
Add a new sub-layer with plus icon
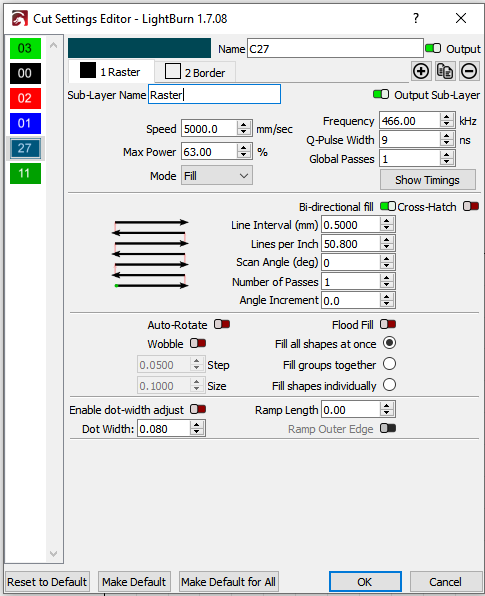pyautogui.click(x=421, y=71)
